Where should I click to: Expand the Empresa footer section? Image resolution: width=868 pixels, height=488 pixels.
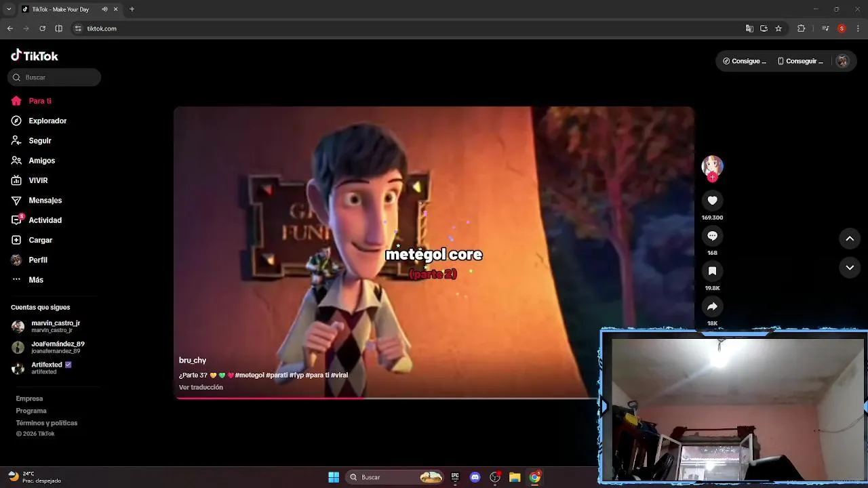click(29, 399)
